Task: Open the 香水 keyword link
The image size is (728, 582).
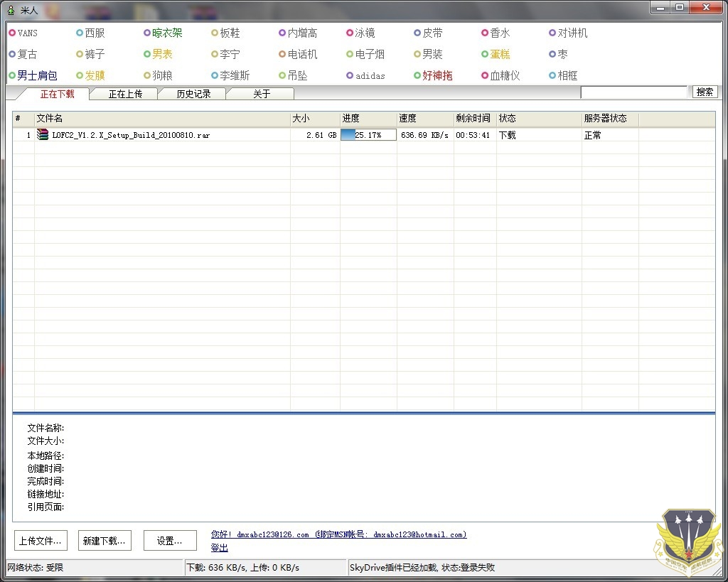Action: tap(500, 33)
